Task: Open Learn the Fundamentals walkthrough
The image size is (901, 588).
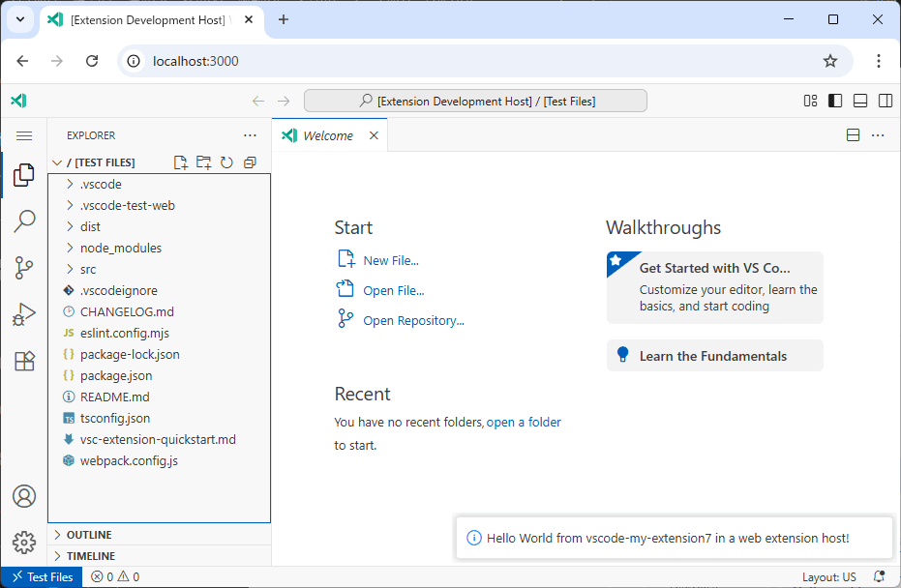Action: point(715,356)
